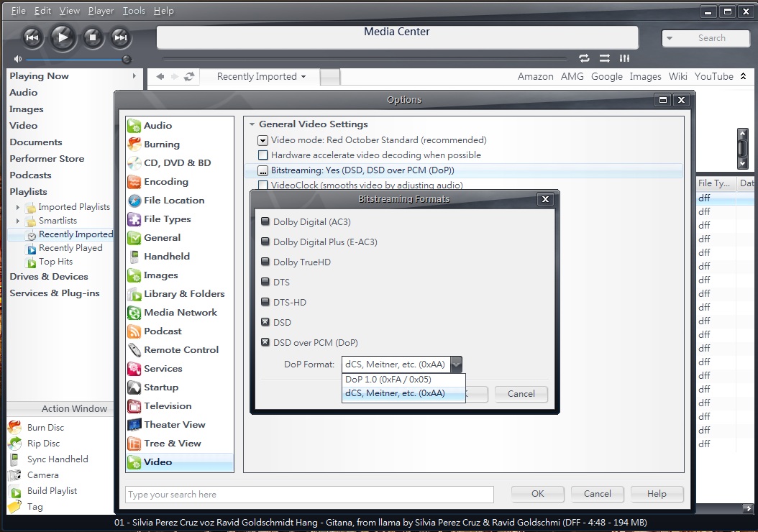
Task: Open the Recently Imported view dropdown
Action: click(x=261, y=77)
